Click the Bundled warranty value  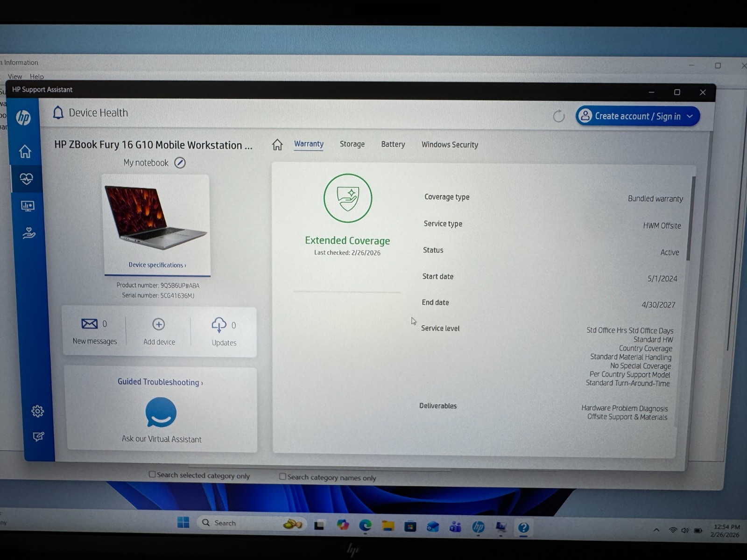tap(655, 199)
